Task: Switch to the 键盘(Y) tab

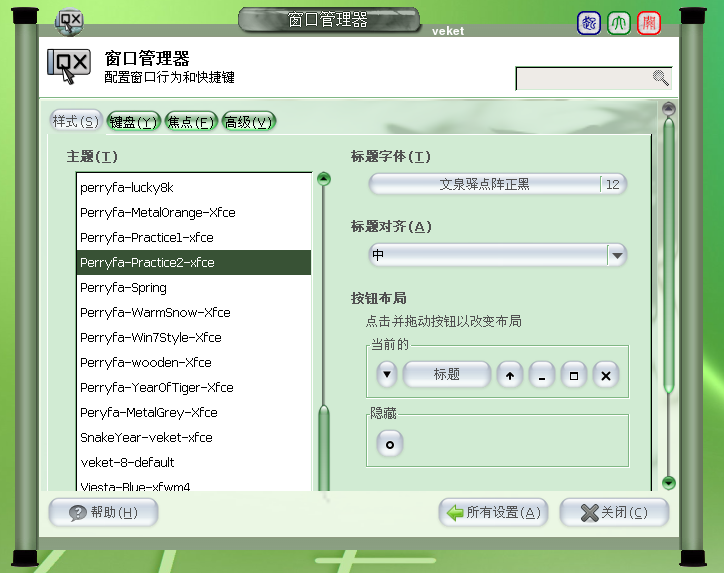Action: (133, 122)
